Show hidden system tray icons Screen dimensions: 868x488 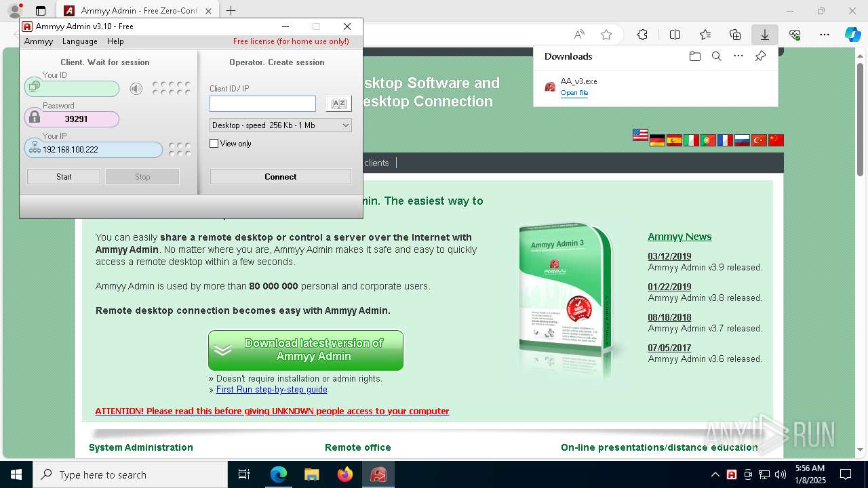715,474
